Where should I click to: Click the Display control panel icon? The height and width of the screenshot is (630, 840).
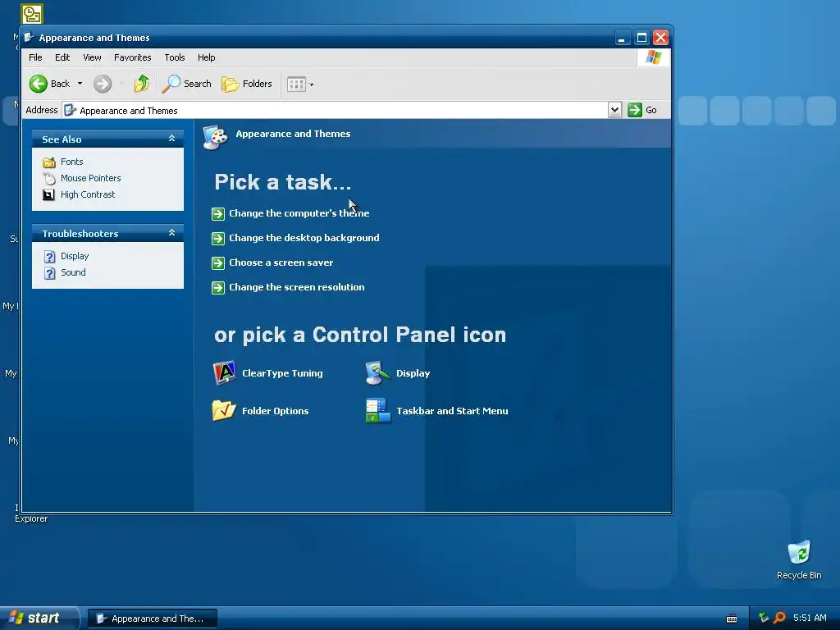[378, 373]
